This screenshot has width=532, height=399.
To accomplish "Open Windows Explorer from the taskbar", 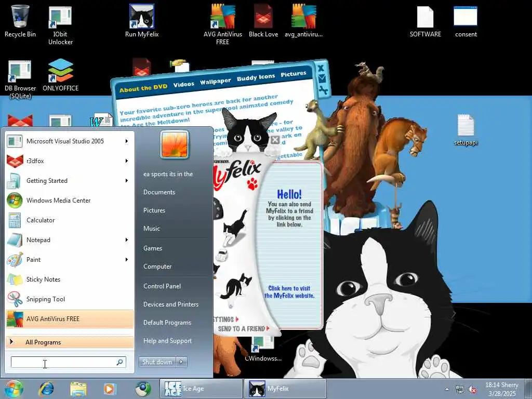I will point(78,389).
